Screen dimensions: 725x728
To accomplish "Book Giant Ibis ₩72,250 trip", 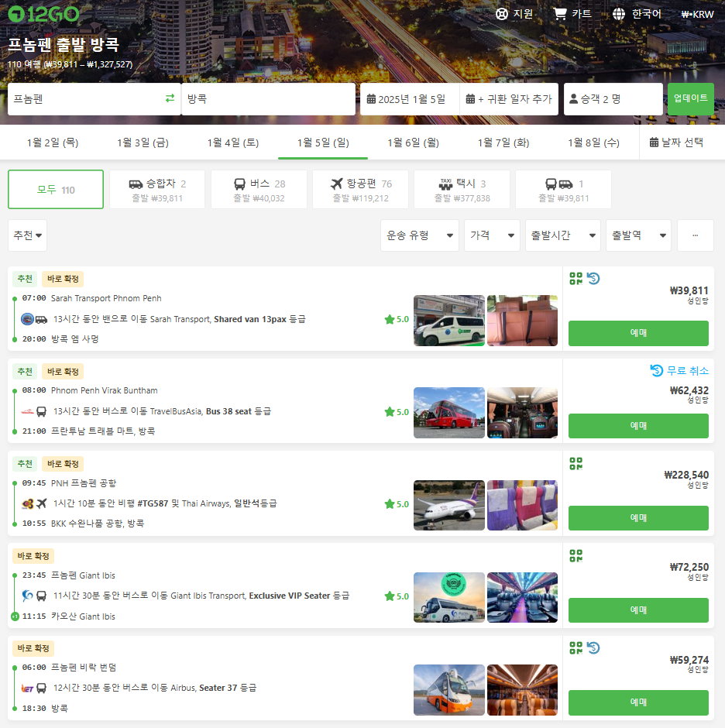I will (638, 610).
